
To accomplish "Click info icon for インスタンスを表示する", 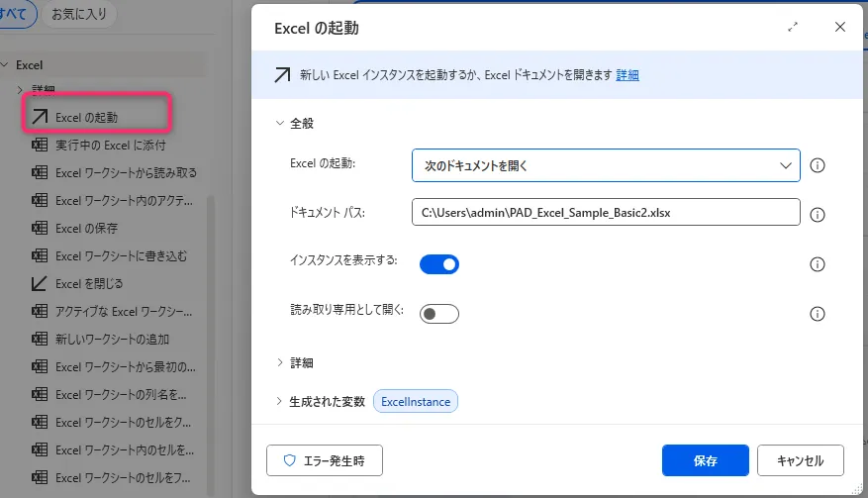I will point(818,264).
